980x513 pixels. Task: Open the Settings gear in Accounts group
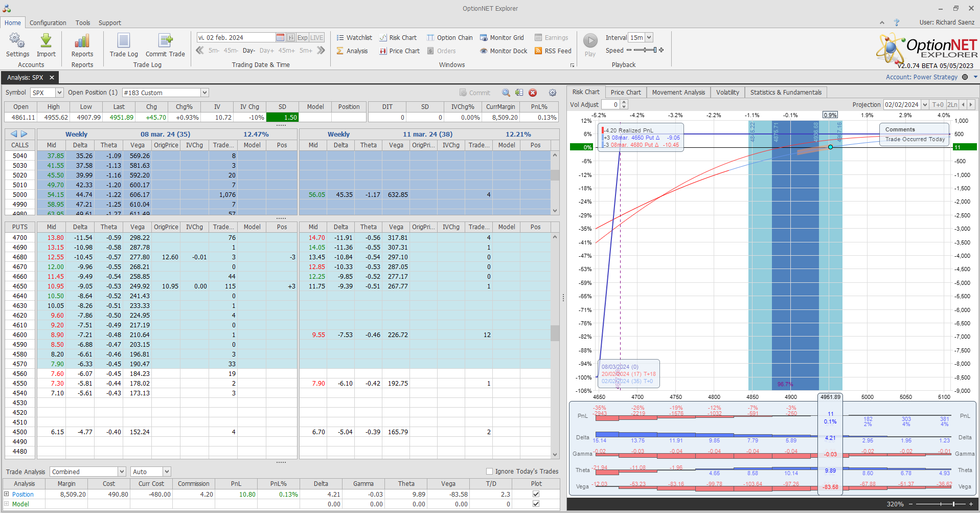point(17,45)
